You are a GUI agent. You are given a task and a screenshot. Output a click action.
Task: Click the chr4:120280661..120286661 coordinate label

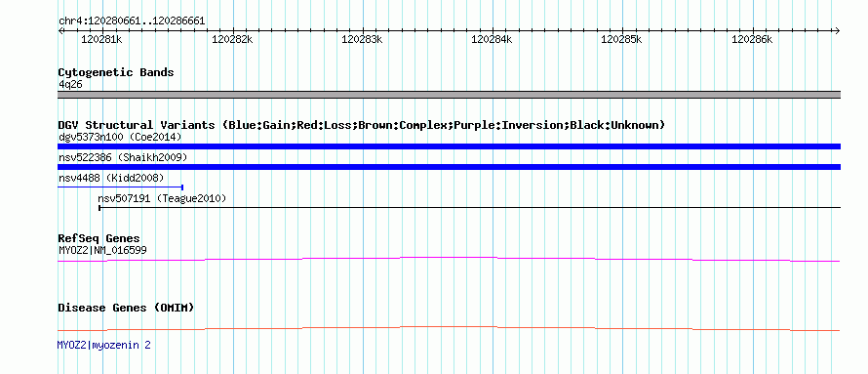click(132, 21)
